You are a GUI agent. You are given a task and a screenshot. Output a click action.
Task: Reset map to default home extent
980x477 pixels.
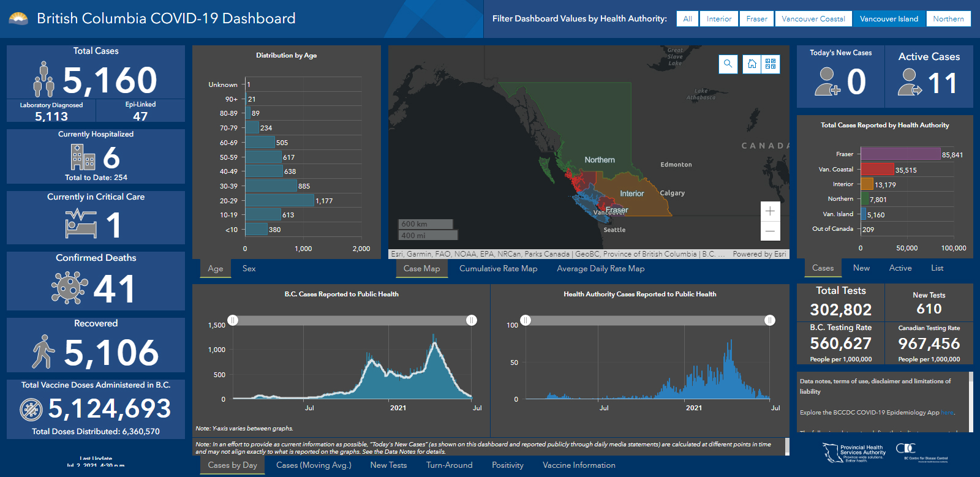tap(752, 64)
